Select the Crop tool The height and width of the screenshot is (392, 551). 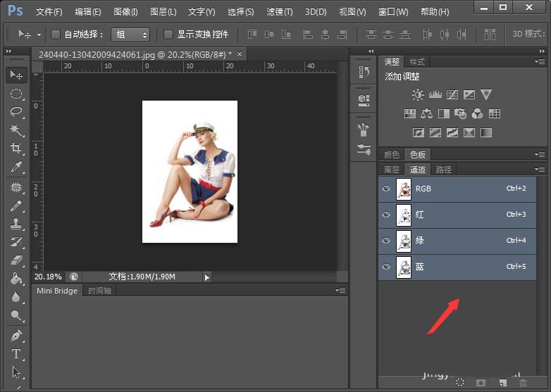point(16,148)
